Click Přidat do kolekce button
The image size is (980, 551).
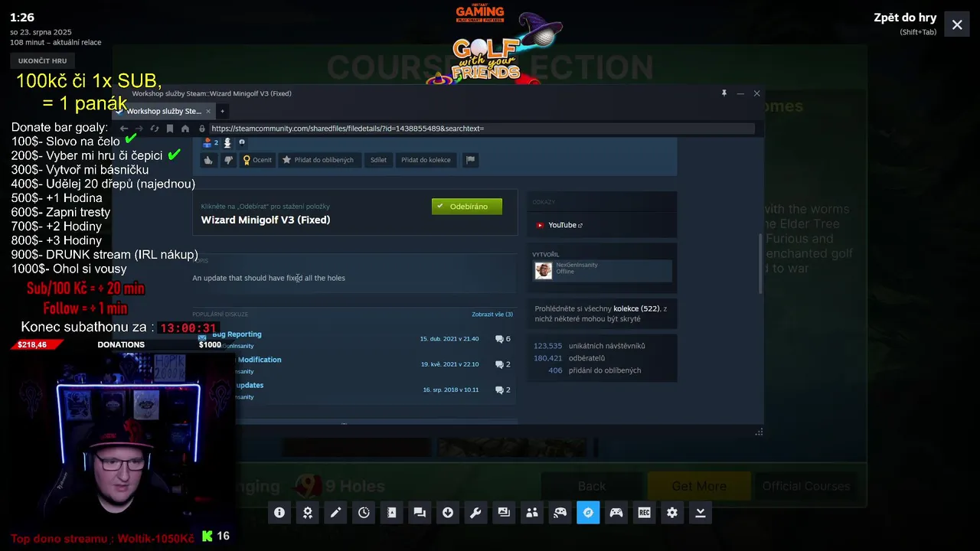click(x=426, y=160)
